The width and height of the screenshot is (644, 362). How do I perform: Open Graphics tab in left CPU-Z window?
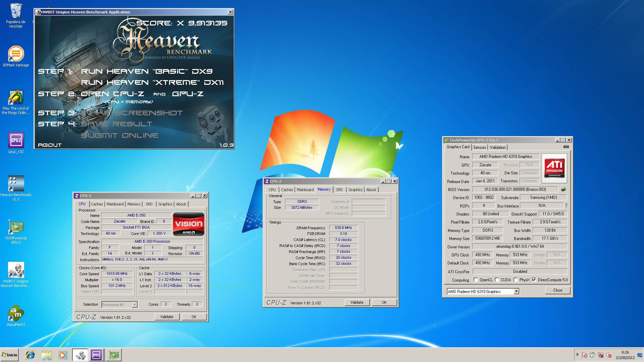[x=165, y=204]
